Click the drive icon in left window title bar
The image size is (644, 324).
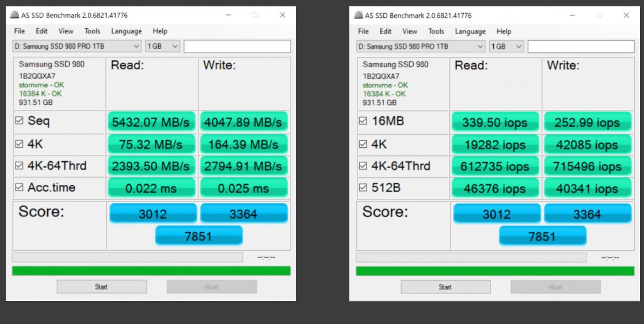pos(14,15)
